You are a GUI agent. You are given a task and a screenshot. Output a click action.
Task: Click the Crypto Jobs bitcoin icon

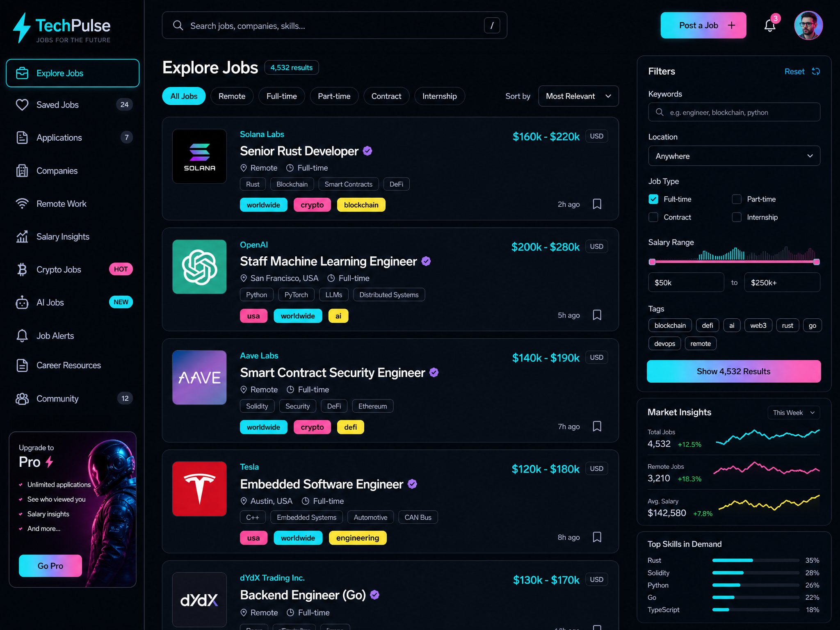pos(22,269)
